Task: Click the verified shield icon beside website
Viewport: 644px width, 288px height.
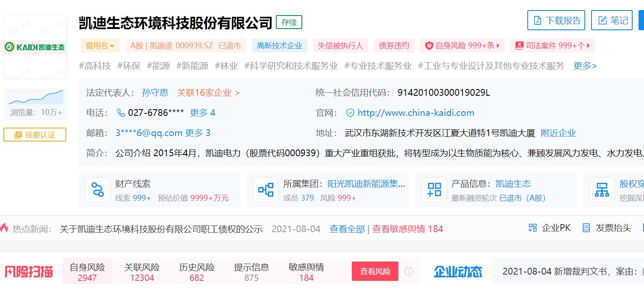Action: coord(350,113)
